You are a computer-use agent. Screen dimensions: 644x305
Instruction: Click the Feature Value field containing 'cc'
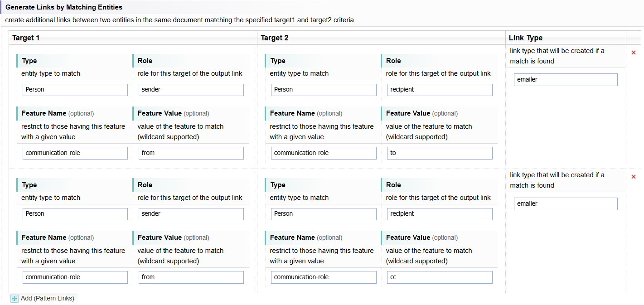(439, 277)
